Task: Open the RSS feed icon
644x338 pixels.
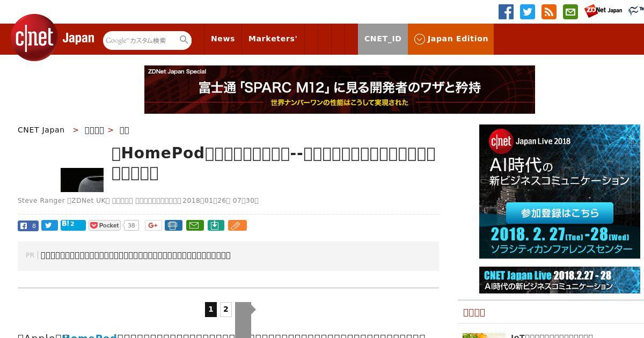Action: click(x=549, y=12)
